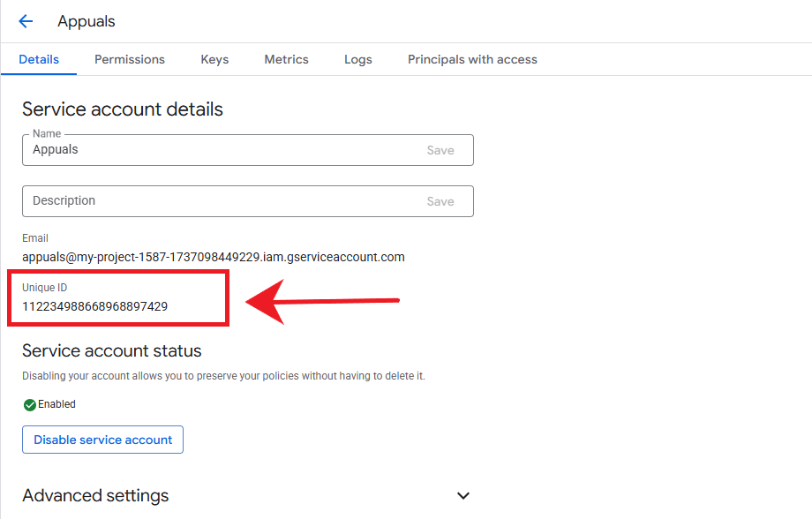This screenshot has height=519, width=812.
Task: Open the Principals with access tab
Action: click(x=472, y=59)
